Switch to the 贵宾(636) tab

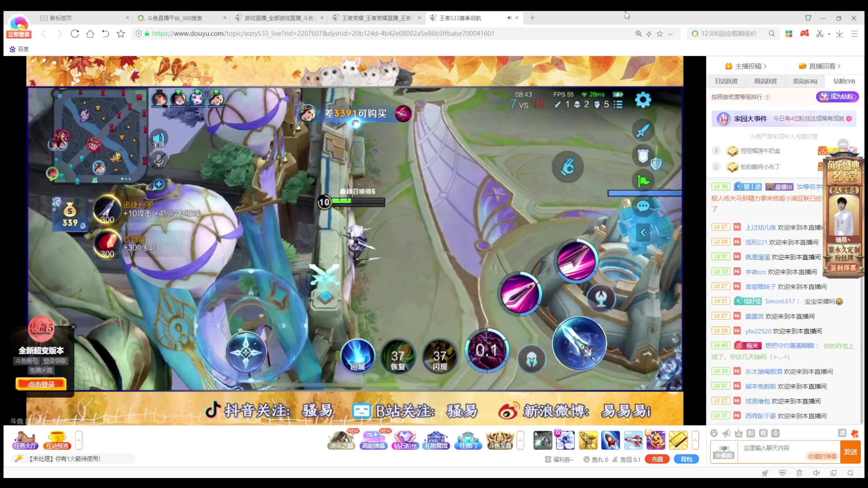(805, 81)
